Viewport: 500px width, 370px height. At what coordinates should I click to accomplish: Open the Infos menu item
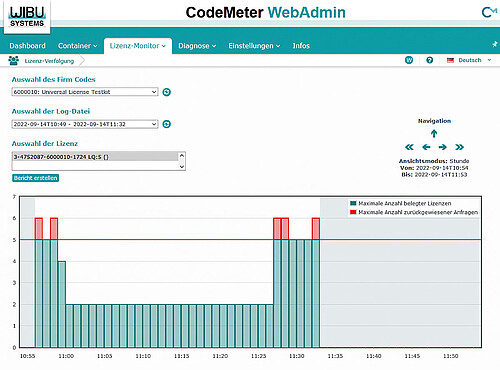coord(301,46)
